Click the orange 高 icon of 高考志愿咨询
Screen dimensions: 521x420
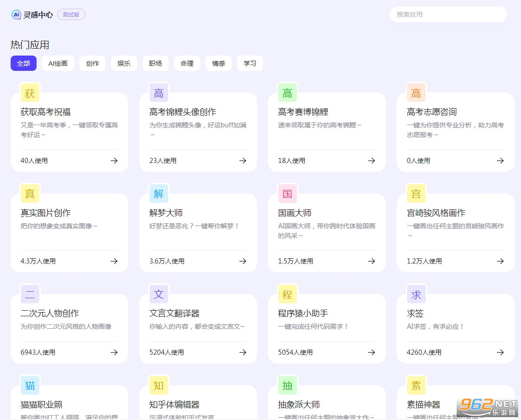coord(416,93)
